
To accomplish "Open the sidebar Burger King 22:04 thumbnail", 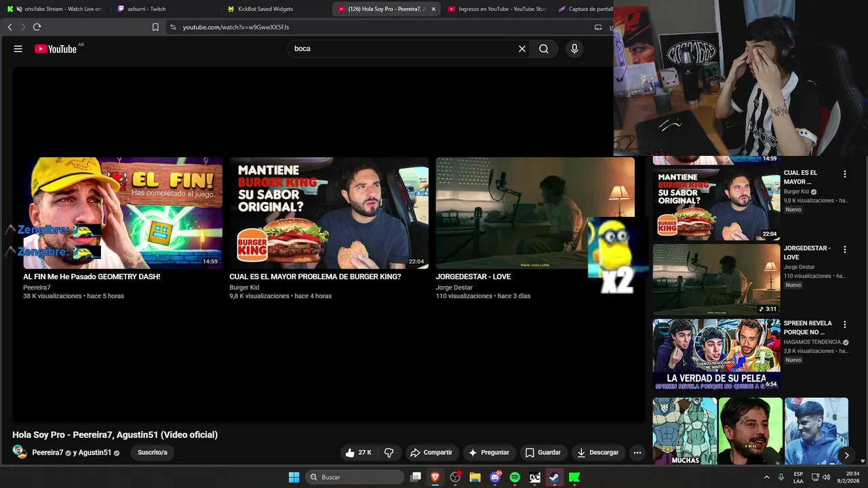I will point(716,204).
